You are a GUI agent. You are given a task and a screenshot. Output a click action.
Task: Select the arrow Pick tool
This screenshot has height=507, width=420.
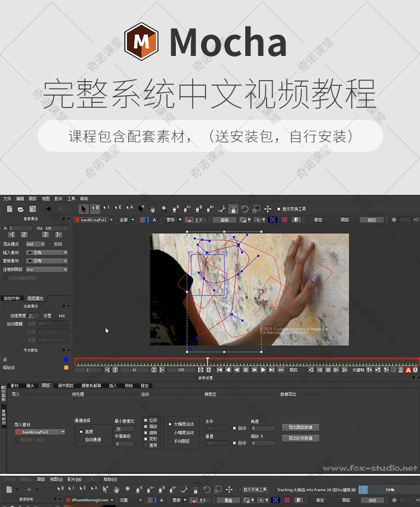point(83,209)
